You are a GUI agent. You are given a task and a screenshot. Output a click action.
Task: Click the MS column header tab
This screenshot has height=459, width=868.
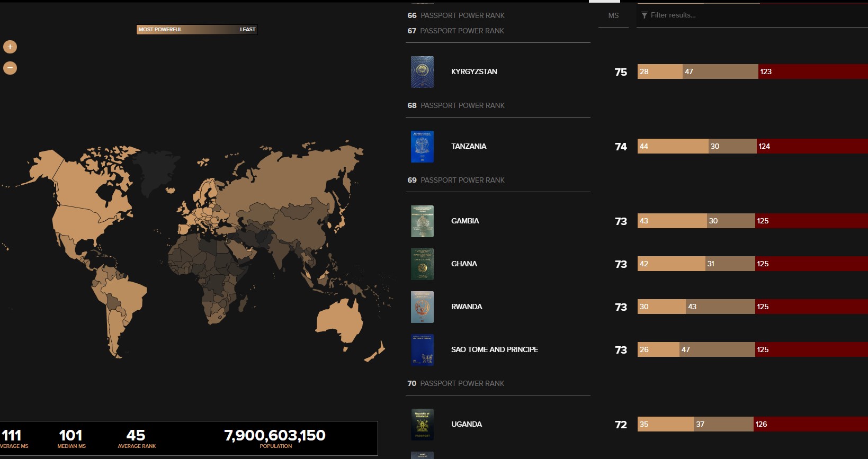[x=613, y=15]
